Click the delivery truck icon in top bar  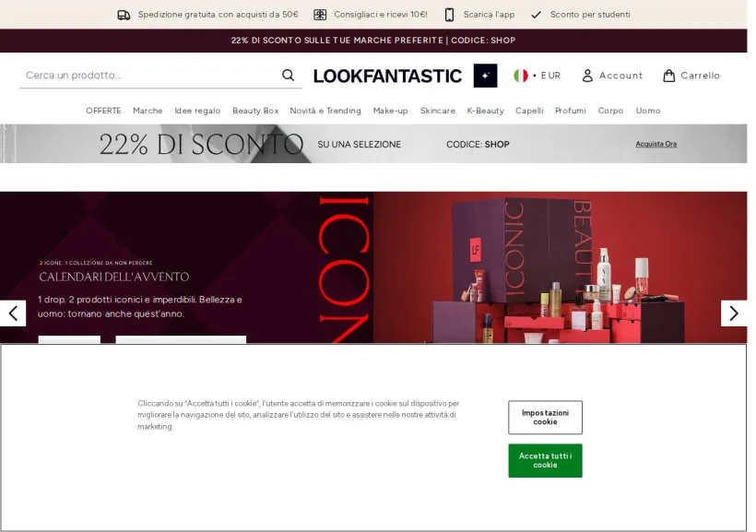coord(124,15)
